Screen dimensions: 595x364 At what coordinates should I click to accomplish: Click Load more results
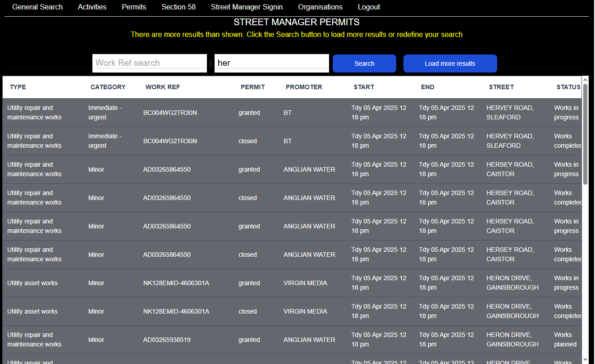450,63
